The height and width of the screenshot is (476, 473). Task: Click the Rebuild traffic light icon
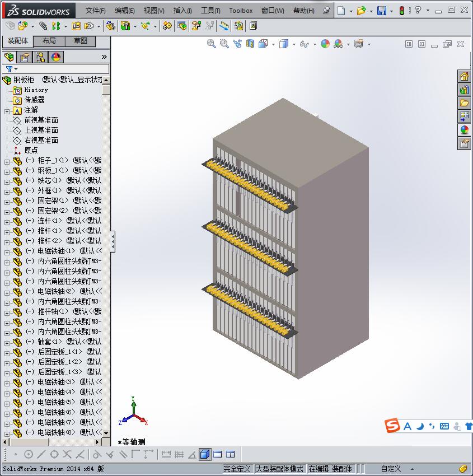(402, 11)
